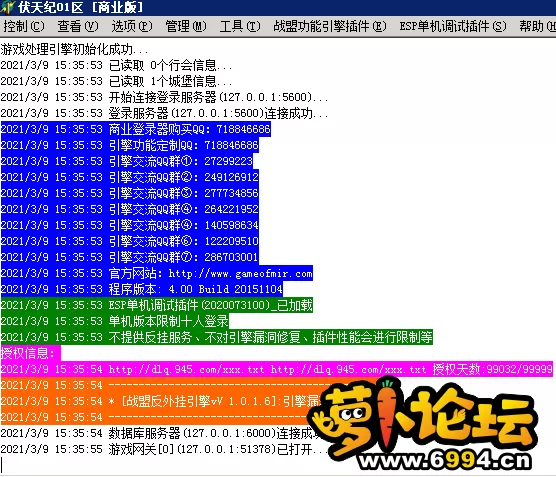Click the 伏天纪01区 title bar text

pyautogui.click(x=81, y=7)
